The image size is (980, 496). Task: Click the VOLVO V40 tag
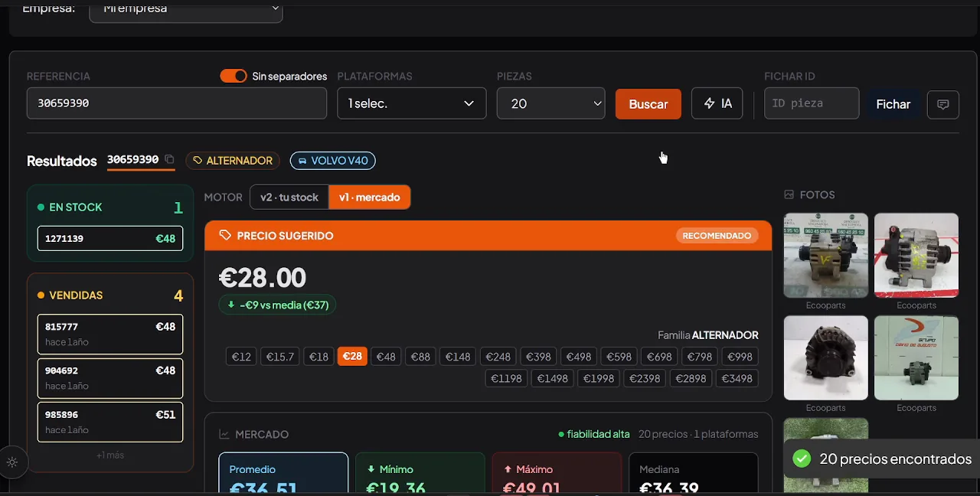click(x=332, y=161)
